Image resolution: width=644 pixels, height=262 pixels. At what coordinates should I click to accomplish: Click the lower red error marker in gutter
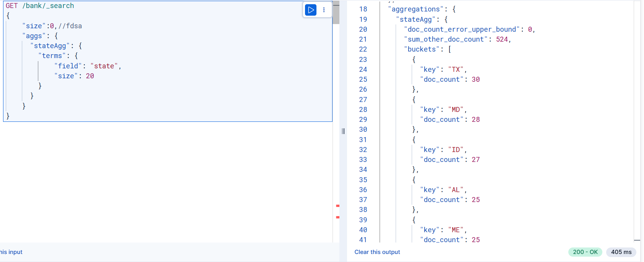point(337,217)
